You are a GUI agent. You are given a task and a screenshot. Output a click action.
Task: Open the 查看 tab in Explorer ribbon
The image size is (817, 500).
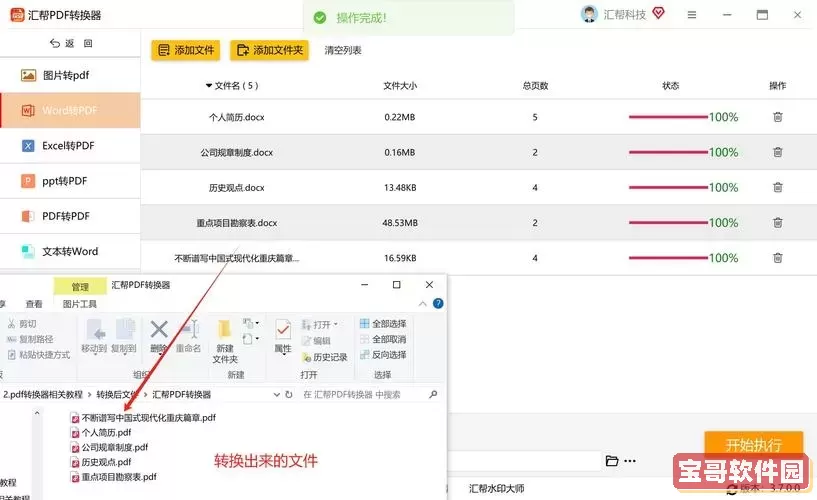pyautogui.click(x=34, y=304)
